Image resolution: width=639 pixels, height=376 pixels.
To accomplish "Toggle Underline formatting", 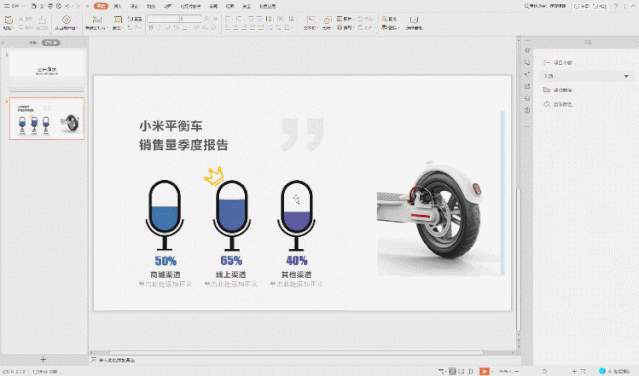I will click(x=168, y=28).
